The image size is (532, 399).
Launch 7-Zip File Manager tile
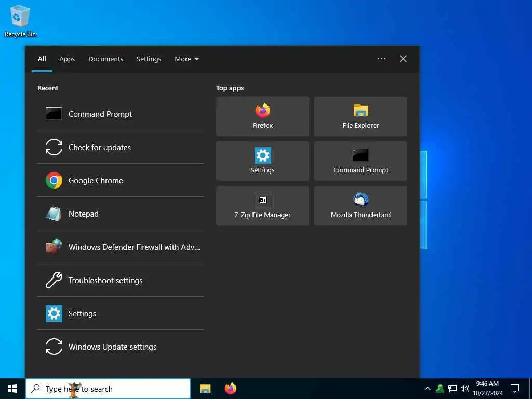point(262,206)
